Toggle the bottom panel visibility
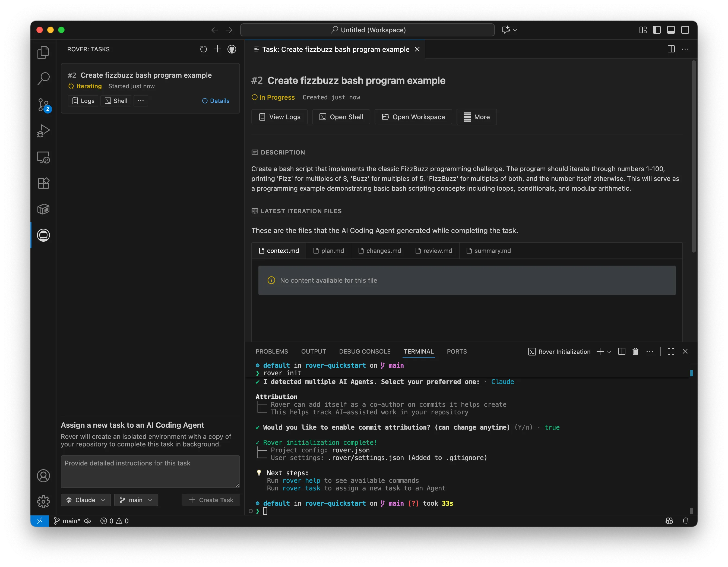Viewport: 728px width, 567px height. click(671, 30)
